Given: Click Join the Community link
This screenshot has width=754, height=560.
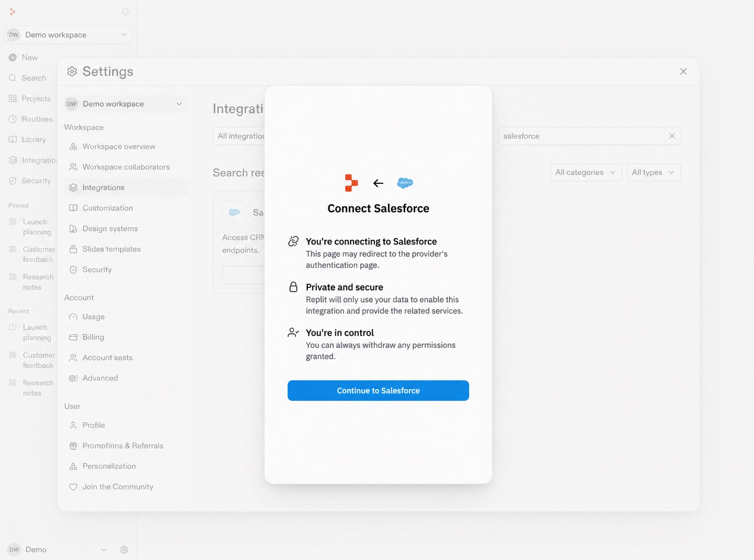Looking at the screenshot, I should tap(125, 487).
